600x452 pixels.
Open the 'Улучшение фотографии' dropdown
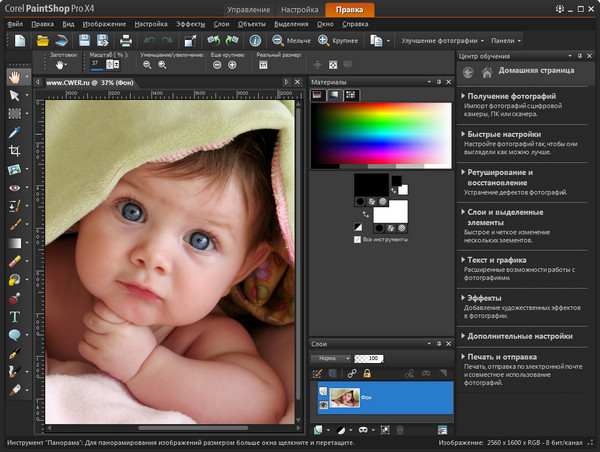pos(443,40)
